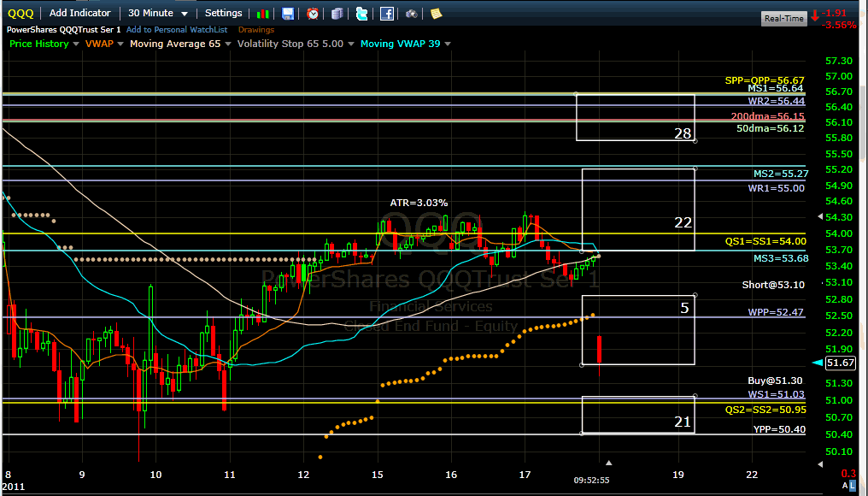Open the 30 Minute timeframe dropdown
868x496 pixels.
(158, 13)
